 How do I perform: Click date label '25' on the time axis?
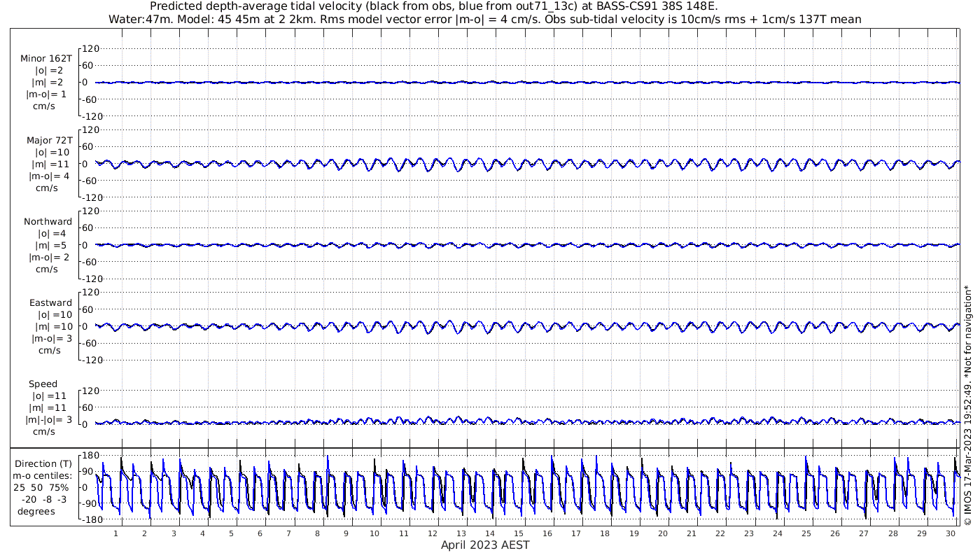coord(806,534)
